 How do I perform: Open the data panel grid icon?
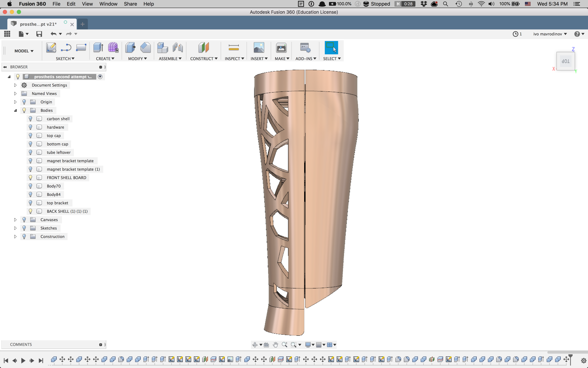pos(7,34)
